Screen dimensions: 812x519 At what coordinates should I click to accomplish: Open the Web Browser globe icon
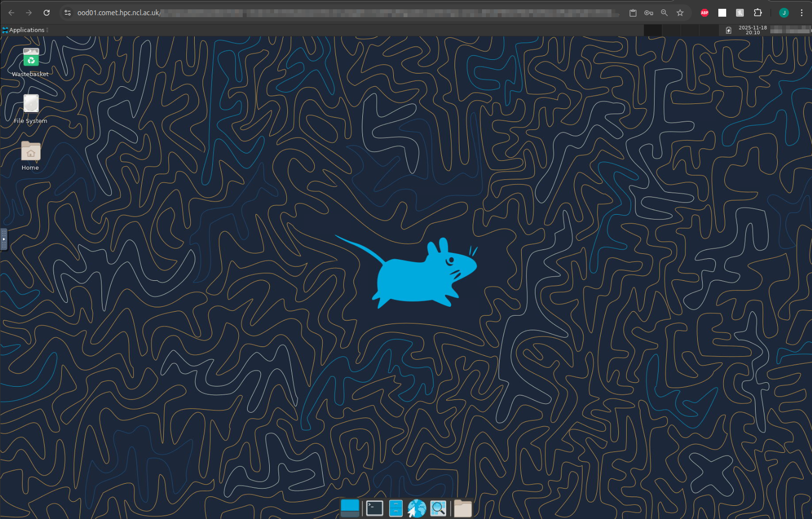[x=417, y=508]
